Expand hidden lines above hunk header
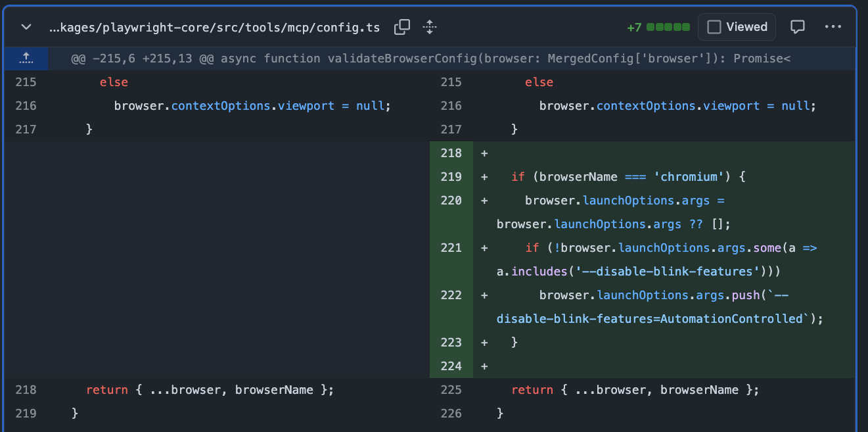This screenshot has width=868, height=432. pos(26,59)
